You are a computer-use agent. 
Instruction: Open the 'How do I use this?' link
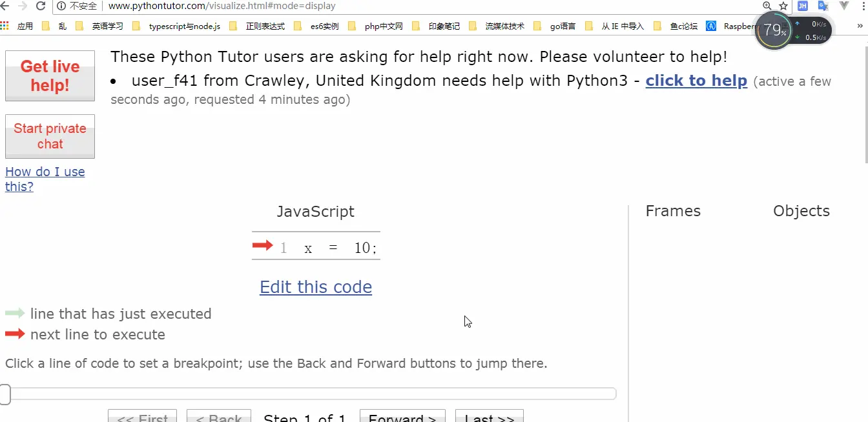[x=45, y=179]
